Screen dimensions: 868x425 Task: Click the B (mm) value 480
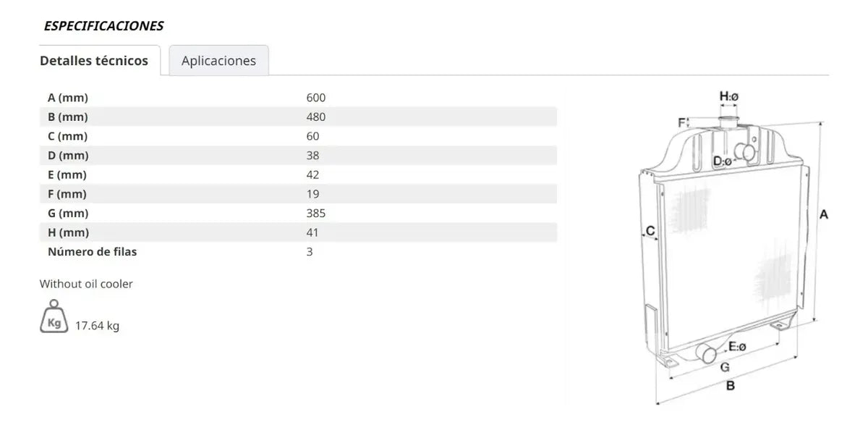[x=316, y=117]
